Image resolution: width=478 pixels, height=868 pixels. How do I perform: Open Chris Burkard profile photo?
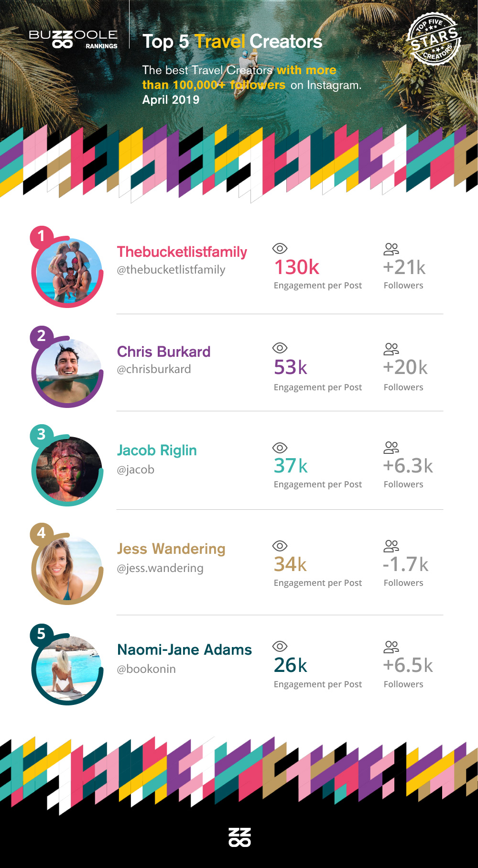[x=68, y=372]
